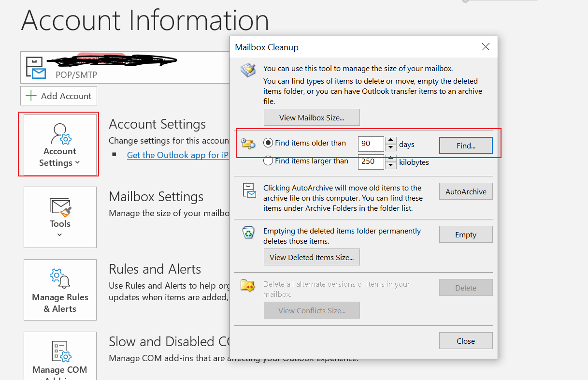Click the conflicts folder icon
The height and width of the screenshot is (380, 588).
click(248, 286)
